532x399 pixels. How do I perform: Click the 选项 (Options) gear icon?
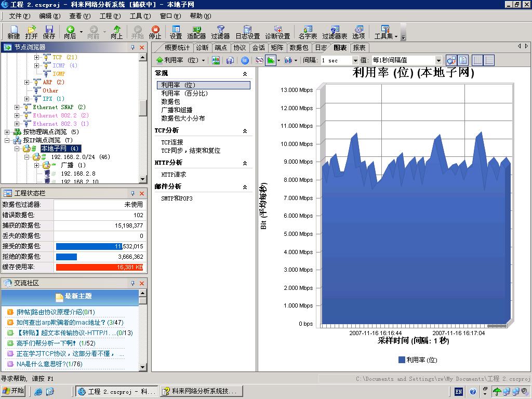[358, 30]
